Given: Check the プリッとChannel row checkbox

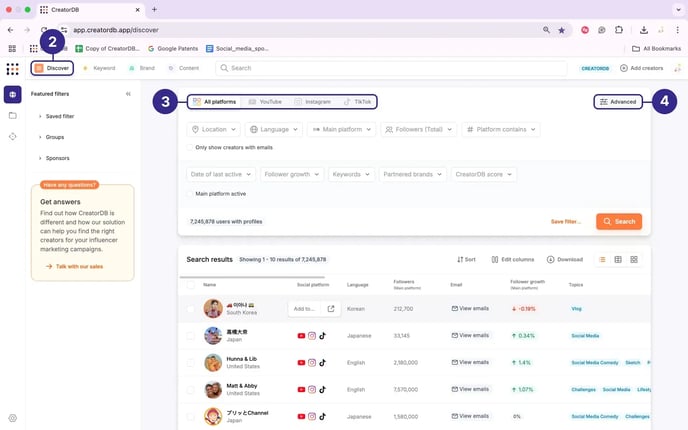Looking at the screenshot, I should (190, 416).
